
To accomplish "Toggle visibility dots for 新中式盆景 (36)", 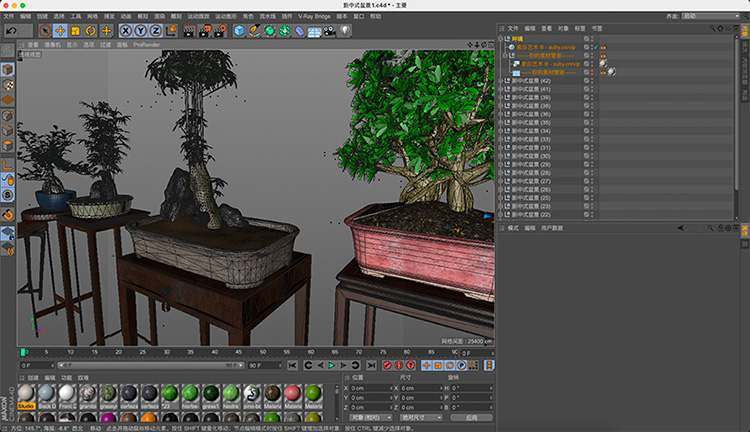I will (593, 114).
